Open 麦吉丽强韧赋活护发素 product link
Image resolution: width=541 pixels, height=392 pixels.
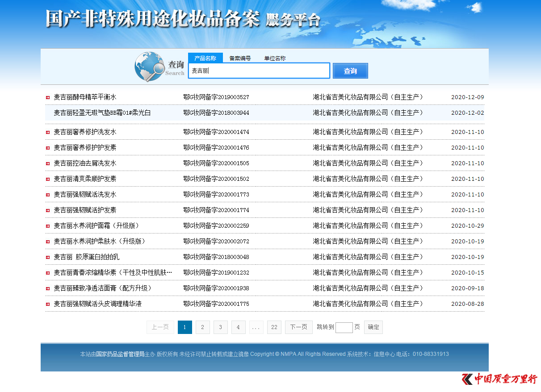coord(85,210)
